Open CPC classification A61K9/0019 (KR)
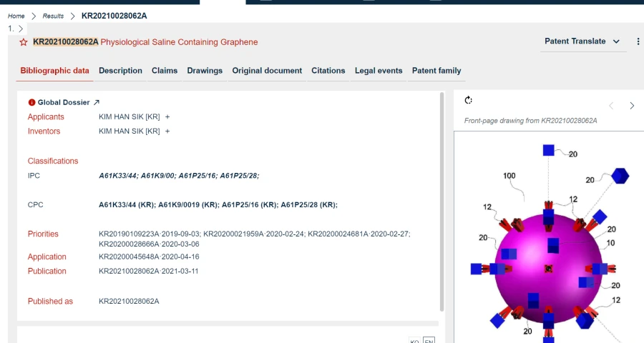The width and height of the screenshot is (644, 343). [x=189, y=205]
